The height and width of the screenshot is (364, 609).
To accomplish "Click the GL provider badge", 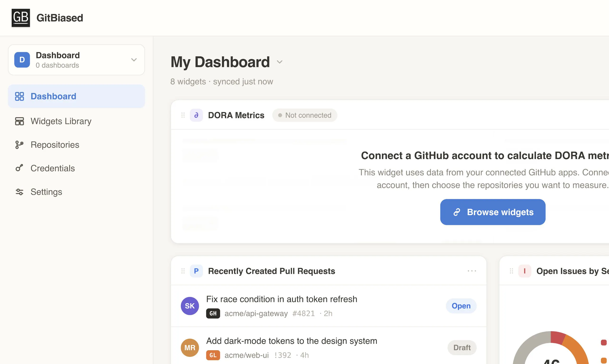I will pos(213,355).
